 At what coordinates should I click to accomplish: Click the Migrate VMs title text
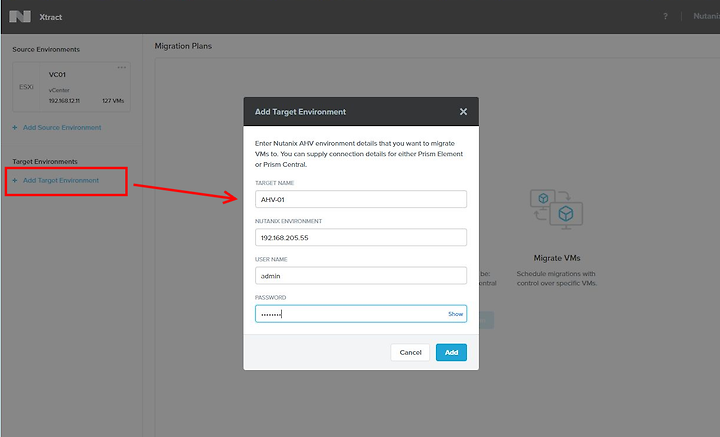click(557, 258)
